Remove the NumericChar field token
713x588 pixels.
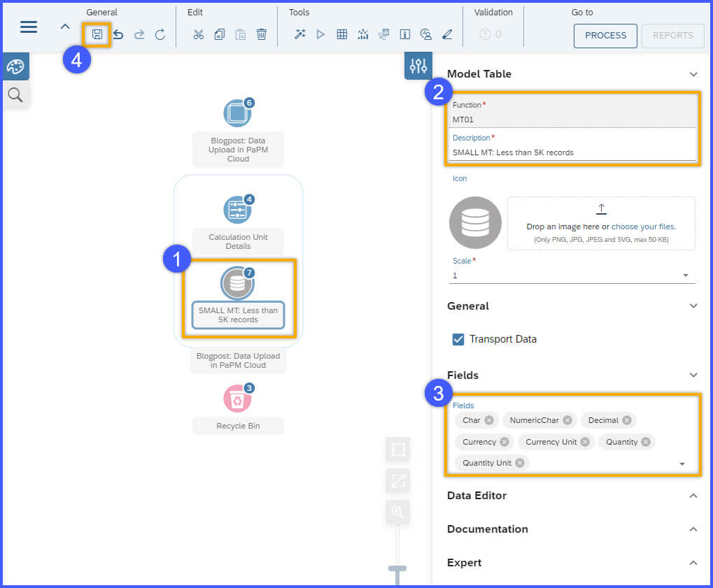pyautogui.click(x=567, y=420)
